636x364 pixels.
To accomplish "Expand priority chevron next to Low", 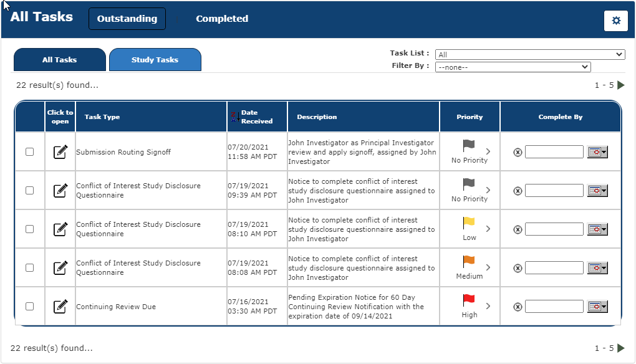I will pyautogui.click(x=488, y=229).
